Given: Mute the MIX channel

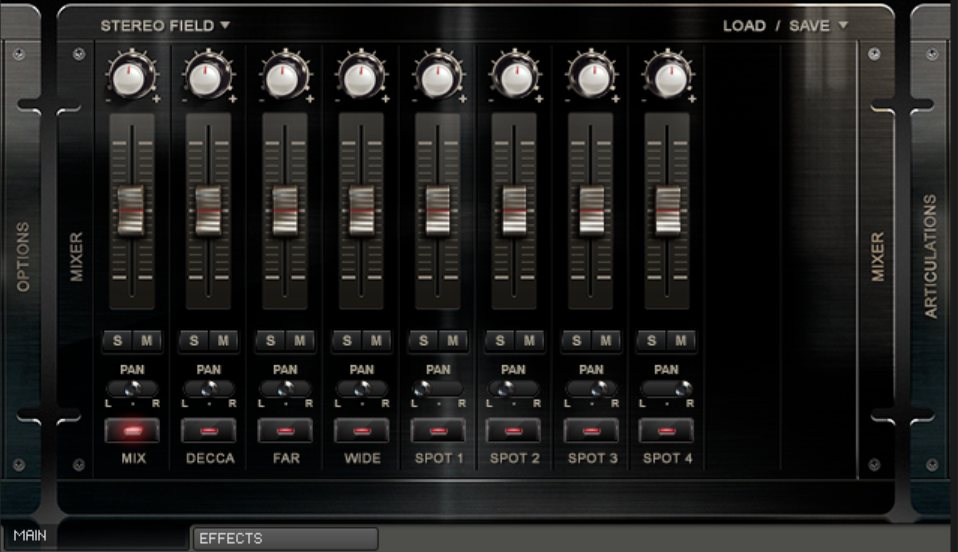Looking at the screenshot, I should pyautogui.click(x=147, y=341).
